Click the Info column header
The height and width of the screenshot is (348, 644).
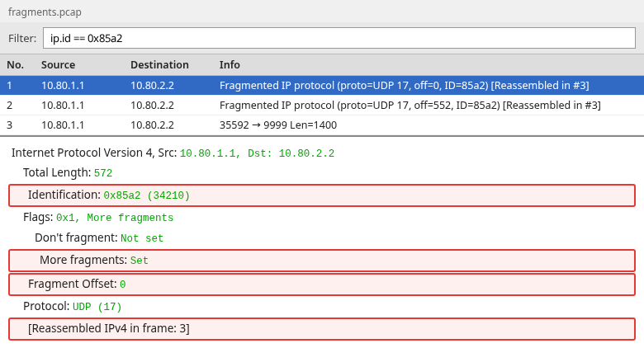tap(230, 65)
